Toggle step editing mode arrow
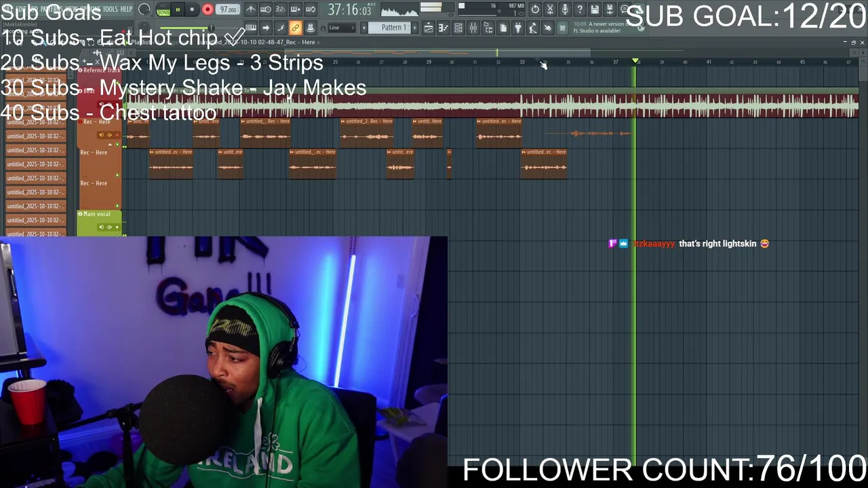 [266, 28]
